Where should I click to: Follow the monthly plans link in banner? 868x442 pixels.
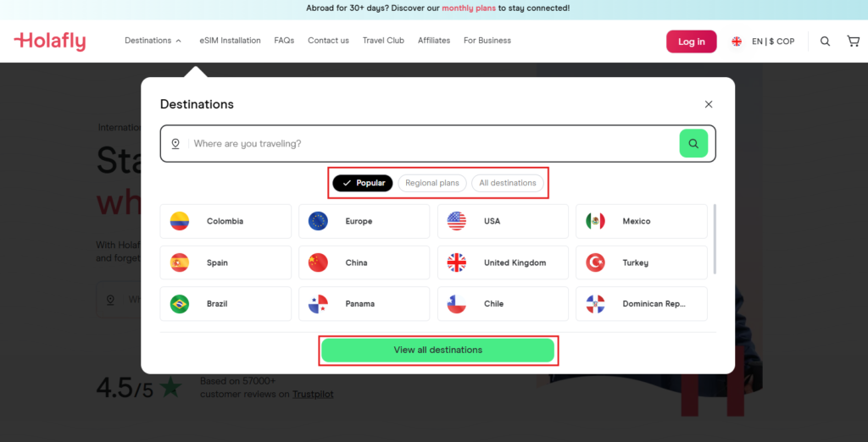[468, 8]
